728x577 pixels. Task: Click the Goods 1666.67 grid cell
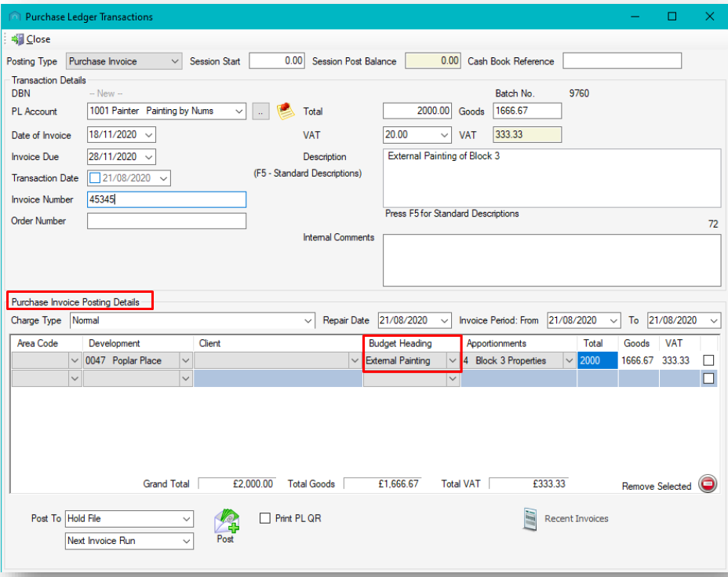(x=638, y=360)
